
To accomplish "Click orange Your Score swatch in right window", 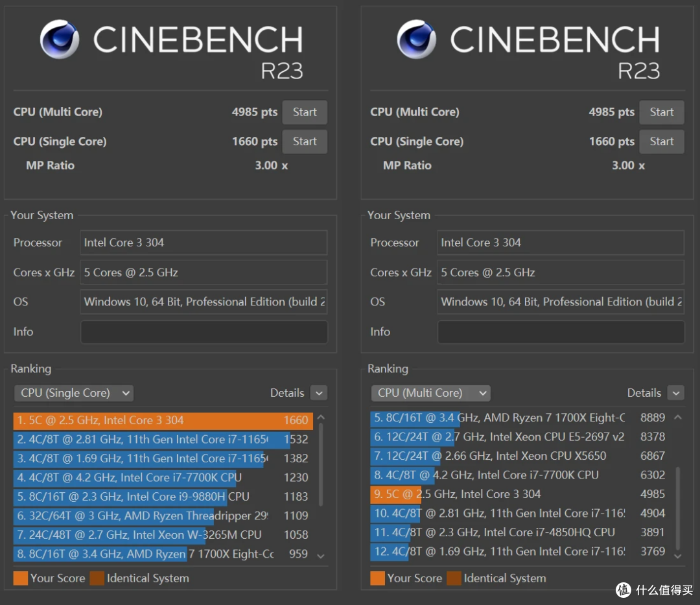I will (378, 578).
